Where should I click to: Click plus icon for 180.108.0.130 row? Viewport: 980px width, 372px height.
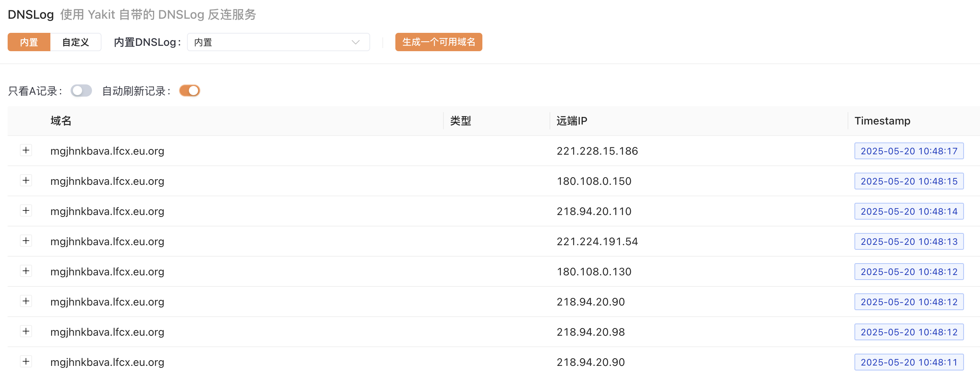tap(26, 271)
